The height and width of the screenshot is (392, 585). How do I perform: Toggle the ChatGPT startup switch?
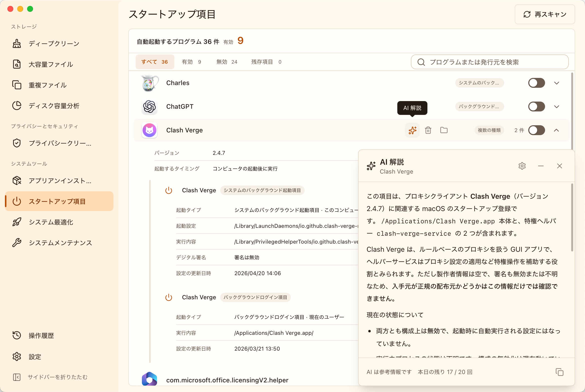[536, 107]
